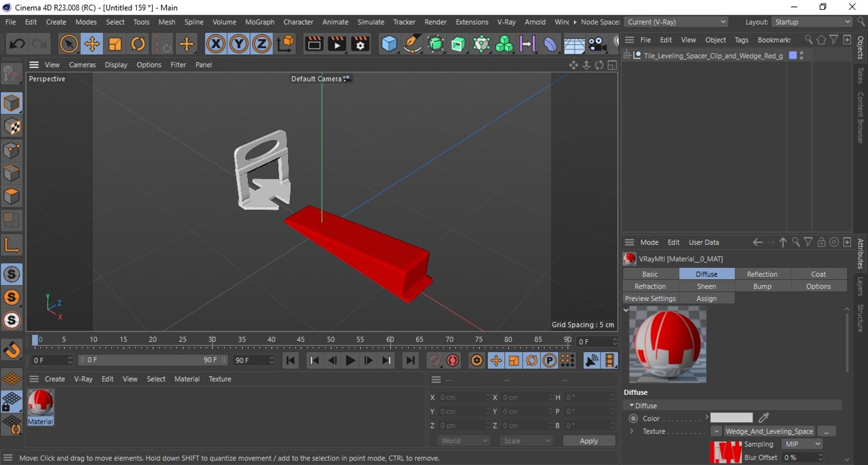Image resolution: width=868 pixels, height=465 pixels.
Task: Toggle Rotation keyframe recording
Action: pyautogui.click(x=532, y=361)
